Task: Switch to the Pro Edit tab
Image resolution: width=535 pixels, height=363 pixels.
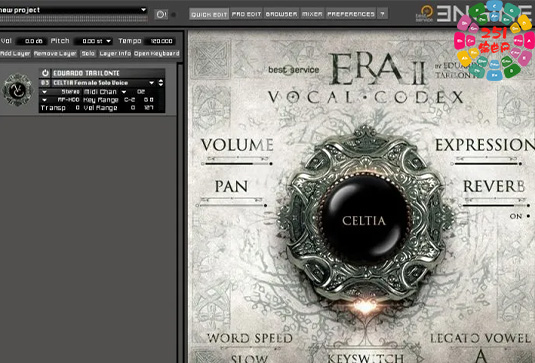Action: [246, 14]
